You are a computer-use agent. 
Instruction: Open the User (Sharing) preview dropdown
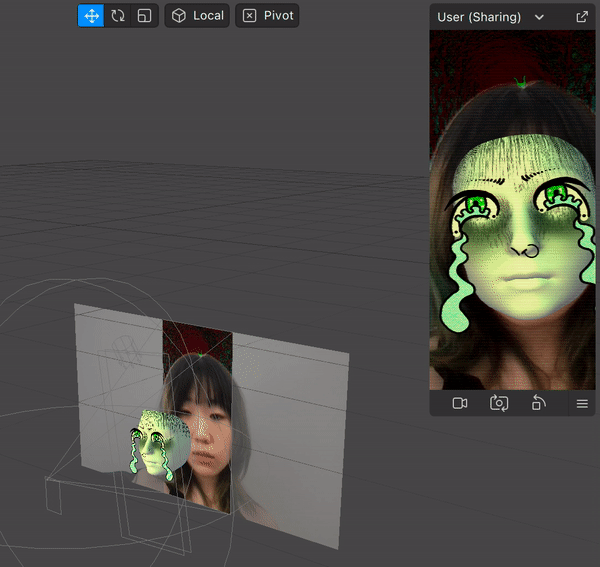[x=479, y=17]
